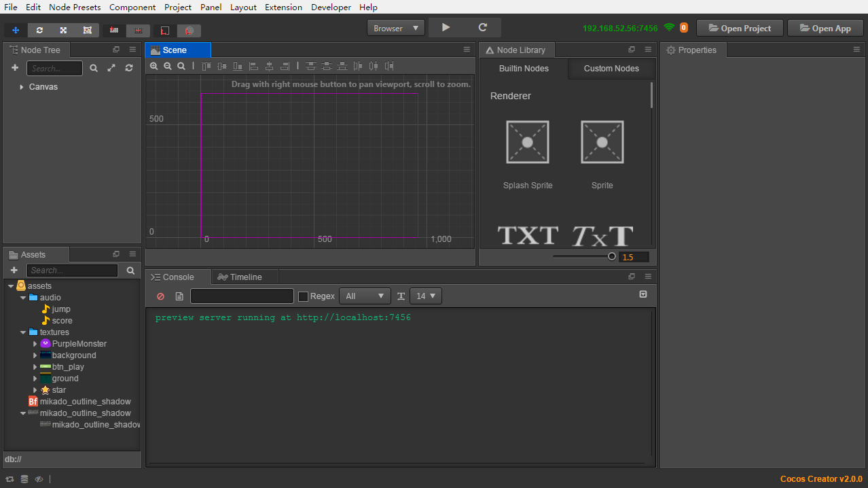Click the Assets search magnifier icon
This screenshot has height=488, width=868.
pos(131,271)
